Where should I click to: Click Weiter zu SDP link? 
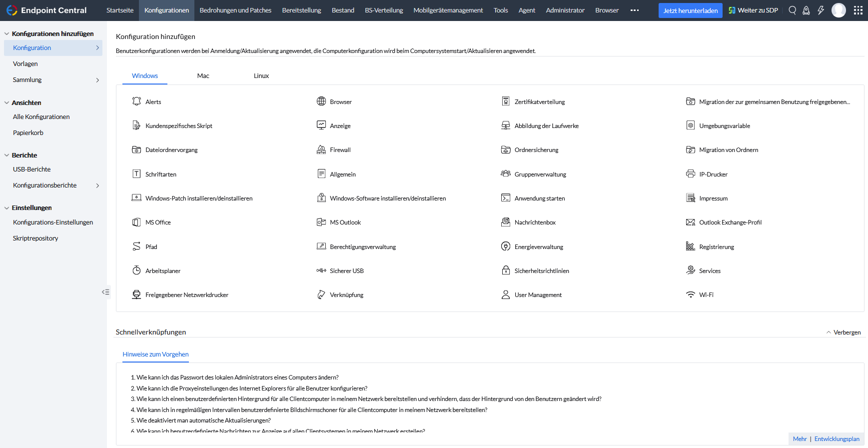753,10
